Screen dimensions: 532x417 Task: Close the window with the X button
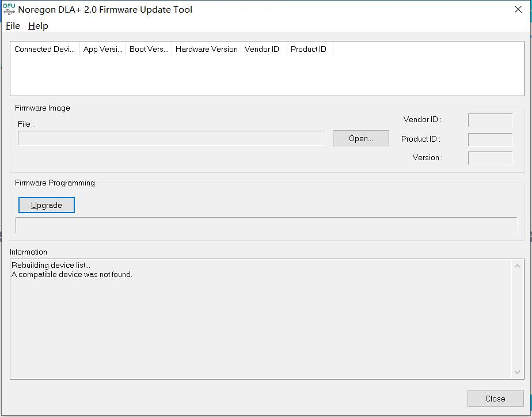point(518,9)
